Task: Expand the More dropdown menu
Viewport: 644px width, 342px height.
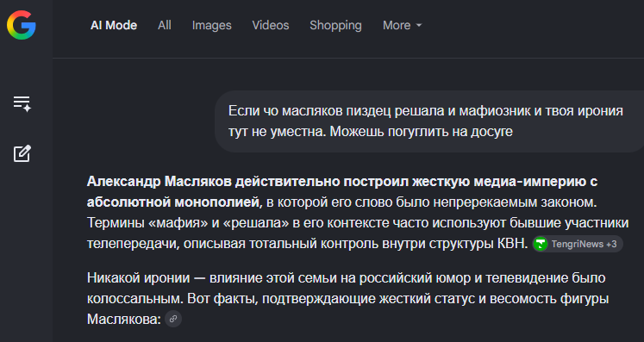Action: [402, 26]
